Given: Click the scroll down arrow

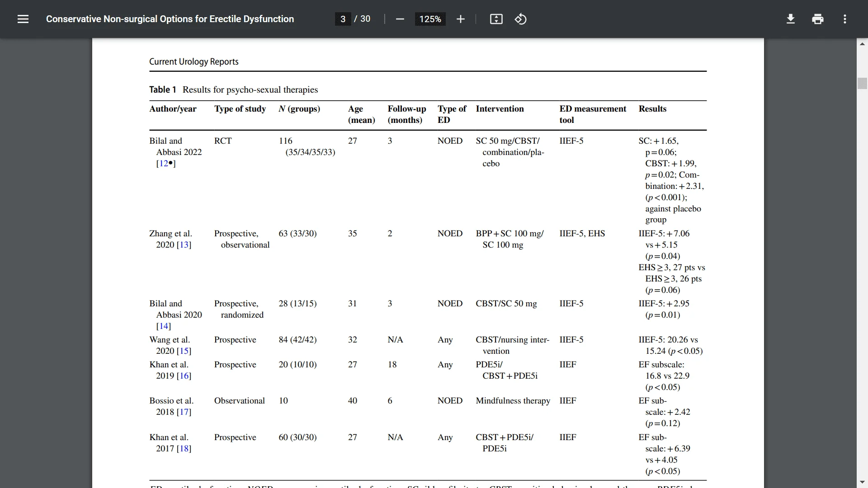Looking at the screenshot, I should (x=862, y=483).
